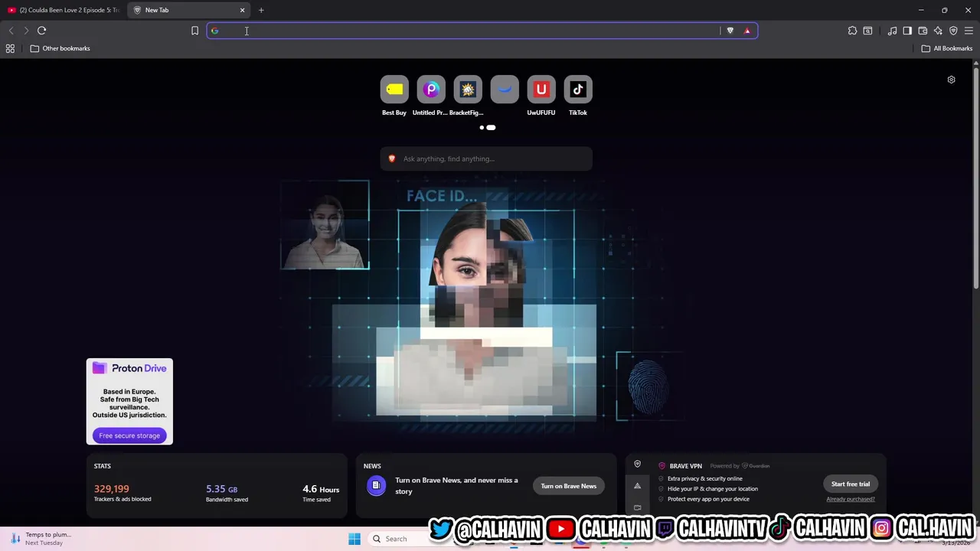Image resolution: width=980 pixels, height=551 pixels.
Task: Click the Brave VPN shield toolbar icon
Action: pyautogui.click(x=953, y=31)
